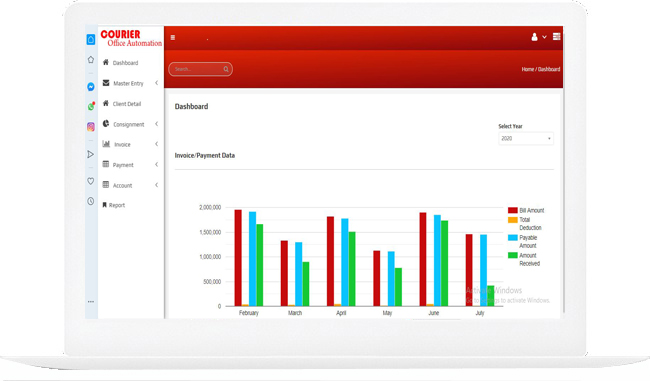Screen dimensions: 650x381
Task: Click the heart bookmarks sidebar icon
Action: (91, 181)
